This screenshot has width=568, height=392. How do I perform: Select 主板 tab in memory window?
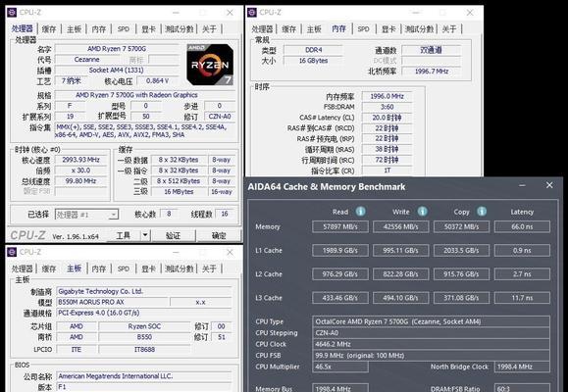point(314,29)
